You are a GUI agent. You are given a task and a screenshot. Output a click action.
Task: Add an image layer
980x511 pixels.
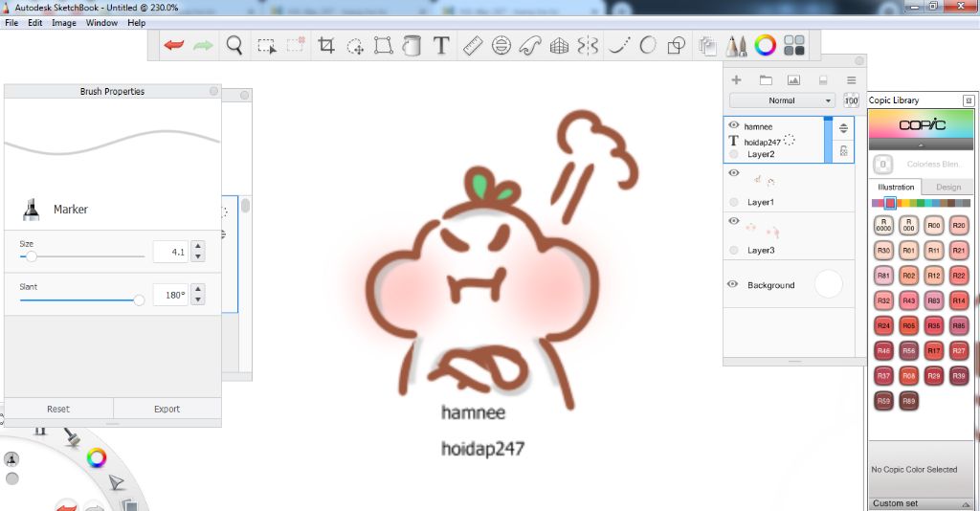click(793, 80)
